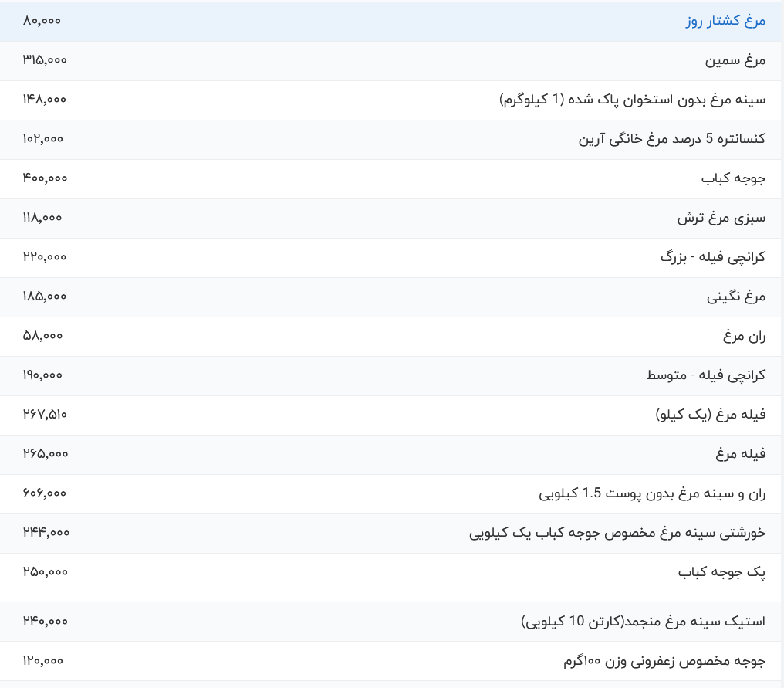
Task: Select فیله مرغ (یک کیلو) item
Action: (x=710, y=415)
